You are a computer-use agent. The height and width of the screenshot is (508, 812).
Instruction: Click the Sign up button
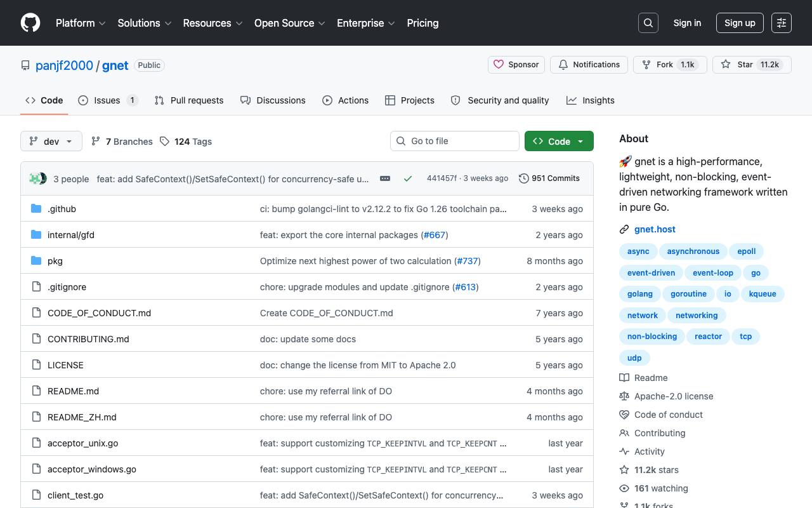[x=740, y=23]
